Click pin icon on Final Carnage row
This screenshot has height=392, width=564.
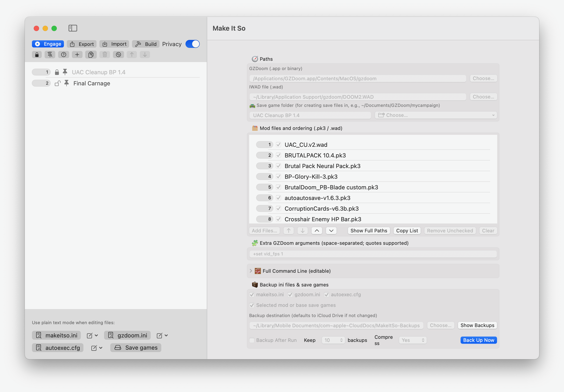[x=67, y=83]
